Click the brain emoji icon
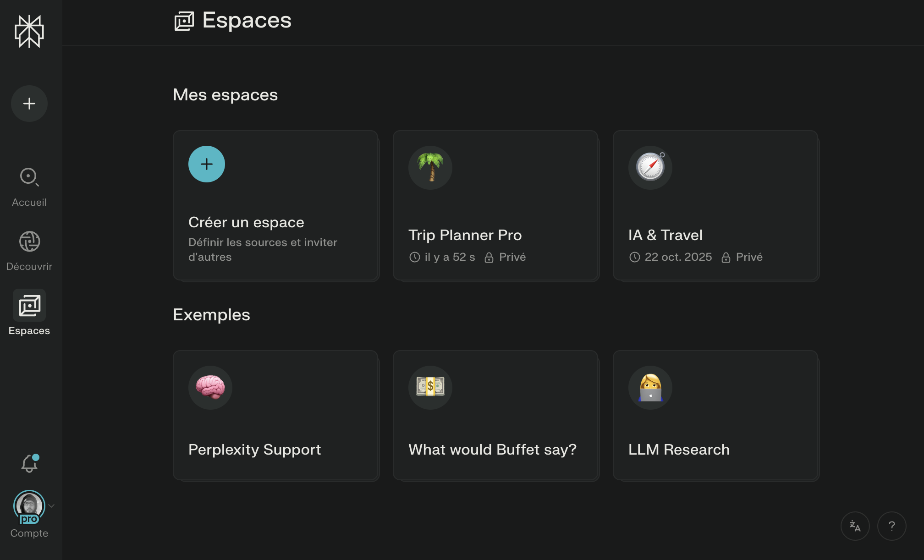The width and height of the screenshot is (924, 560). coord(210,388)
